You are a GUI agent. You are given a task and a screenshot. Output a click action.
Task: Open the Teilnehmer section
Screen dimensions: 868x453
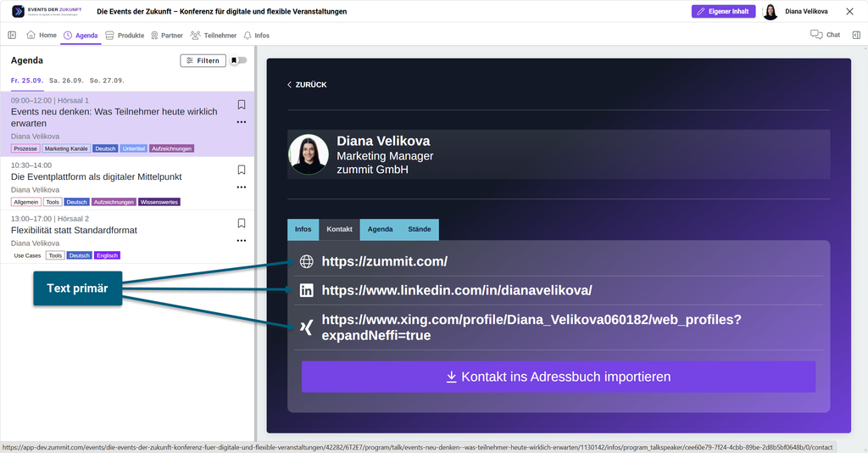coord(213,36)
